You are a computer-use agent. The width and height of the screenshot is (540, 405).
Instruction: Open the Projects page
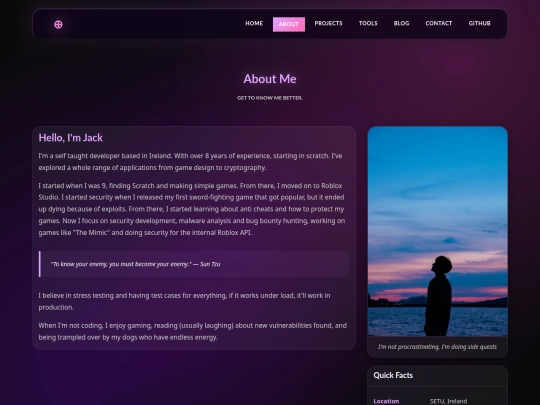tap(328, 23)
